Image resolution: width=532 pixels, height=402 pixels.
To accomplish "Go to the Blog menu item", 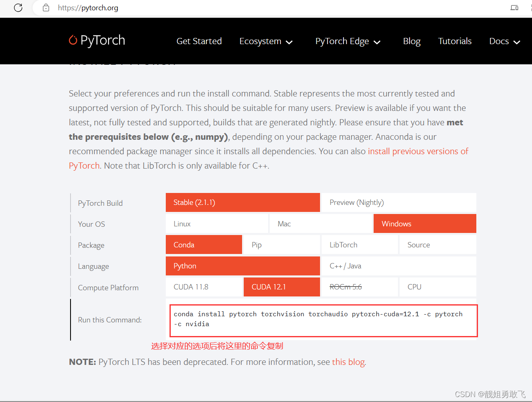I will coord(412,41).
